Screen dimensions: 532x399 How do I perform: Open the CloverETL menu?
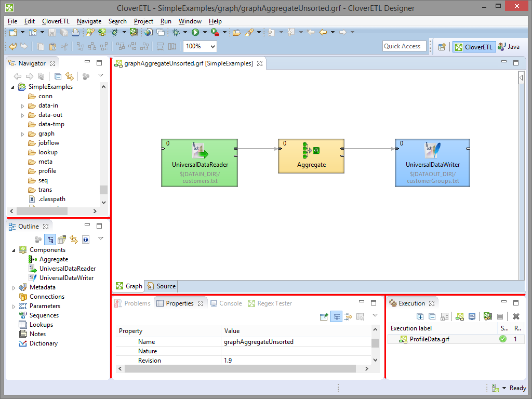click(x=56, y=21)
